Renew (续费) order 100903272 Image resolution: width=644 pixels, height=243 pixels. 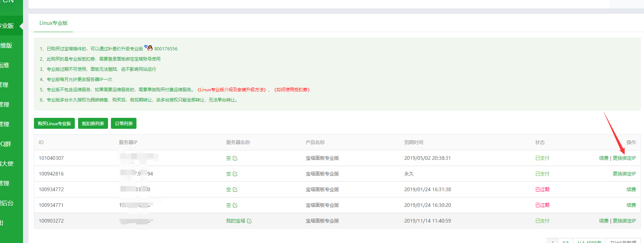604,221
